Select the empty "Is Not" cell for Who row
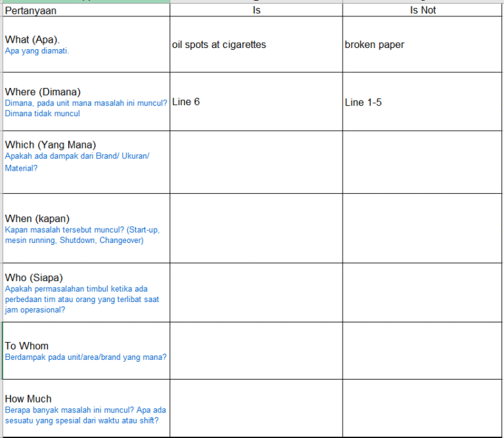This screenshot has height=438, width=504. (423, 293)
